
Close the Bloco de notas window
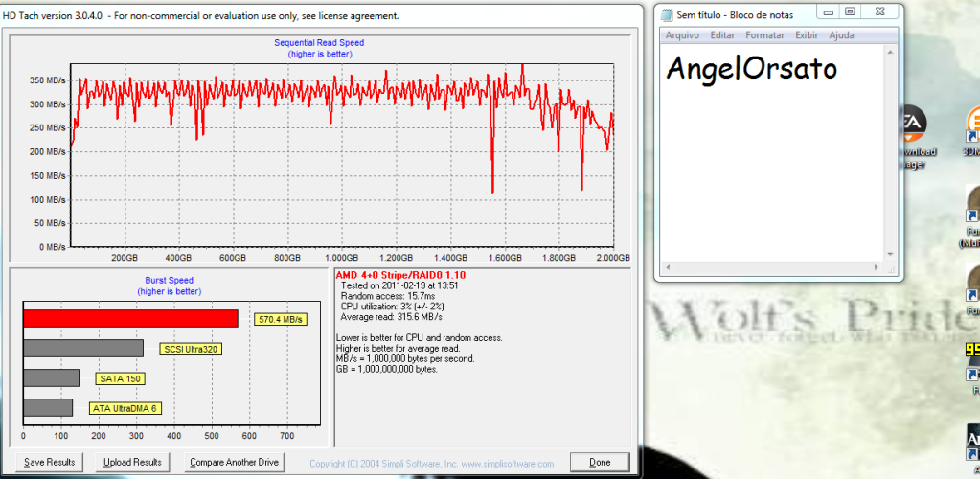880,11
